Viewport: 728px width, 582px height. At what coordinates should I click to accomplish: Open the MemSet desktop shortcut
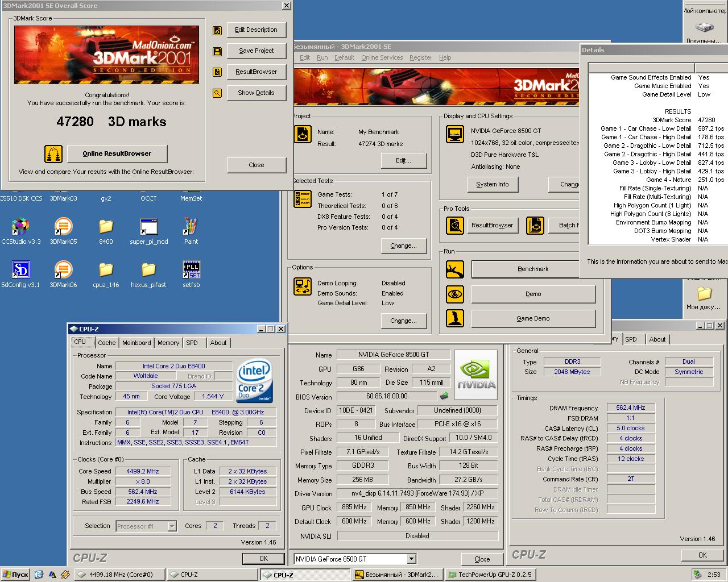click(x=191, y=198)
